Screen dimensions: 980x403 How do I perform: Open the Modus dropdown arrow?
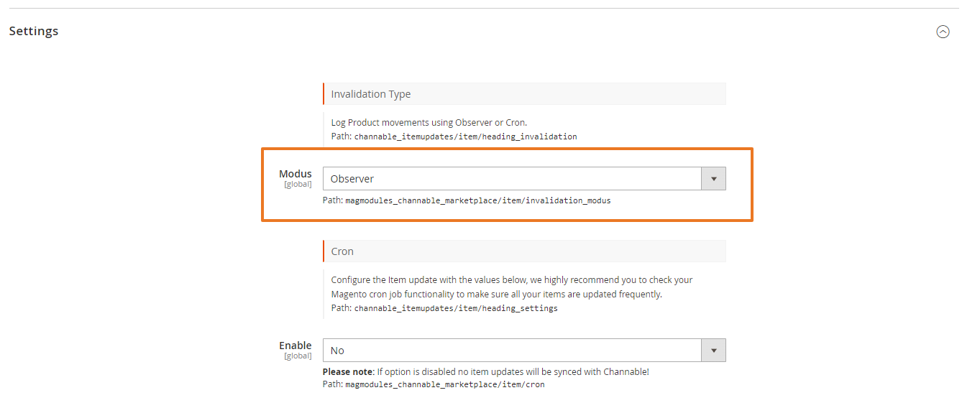713,179
